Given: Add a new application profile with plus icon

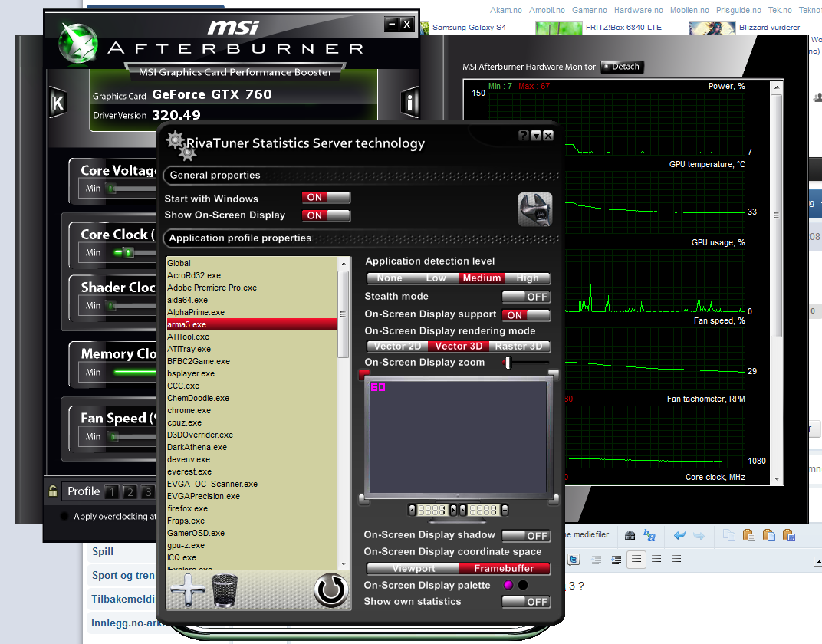Looking at the screenshot, I should (x=188, y=590).
